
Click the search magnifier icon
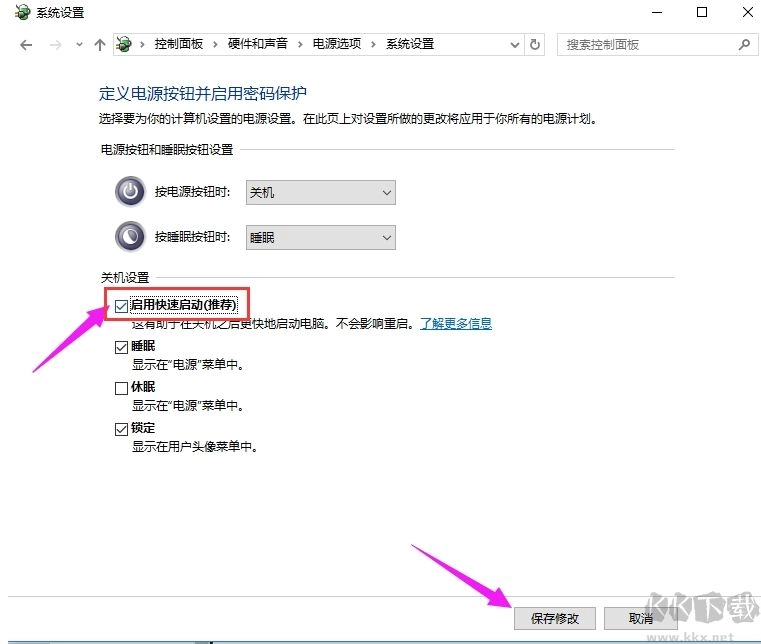pos(743,45)
